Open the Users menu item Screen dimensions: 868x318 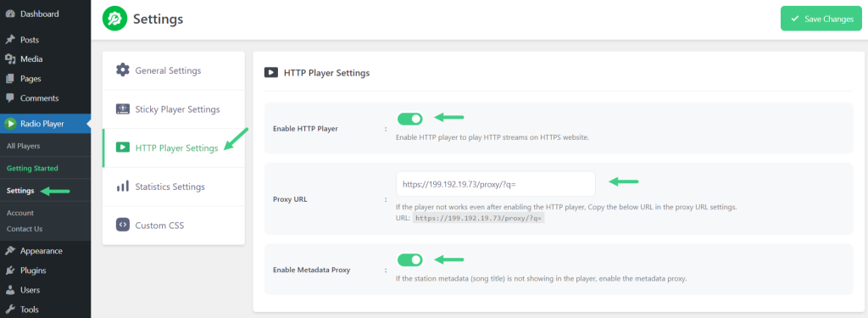(30, 290)
